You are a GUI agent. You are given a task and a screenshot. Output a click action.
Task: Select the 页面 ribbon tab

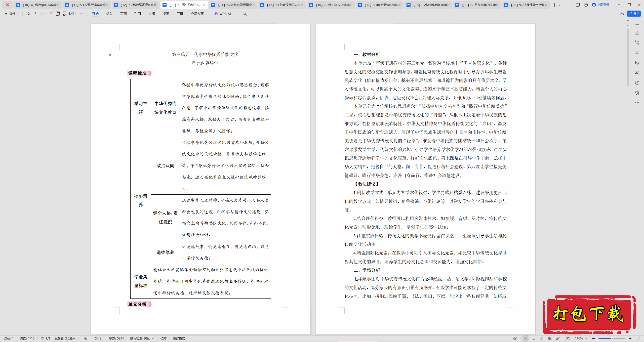coord(123,14)
